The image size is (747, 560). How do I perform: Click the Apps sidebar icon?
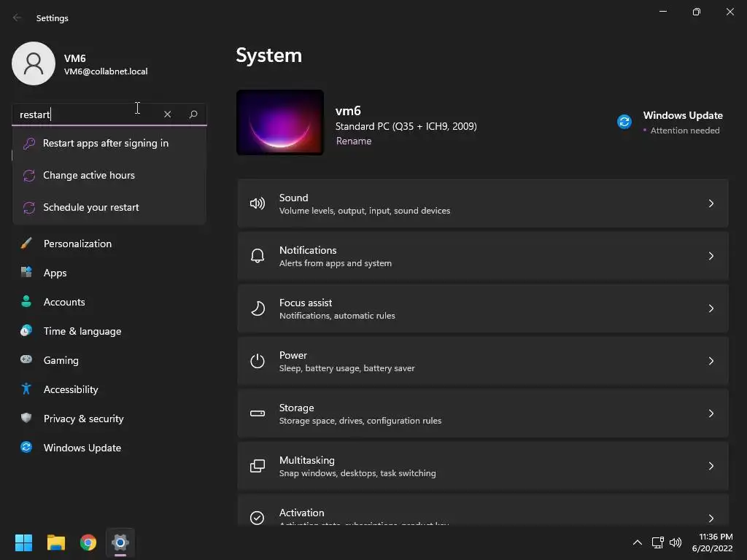point(26,273)
